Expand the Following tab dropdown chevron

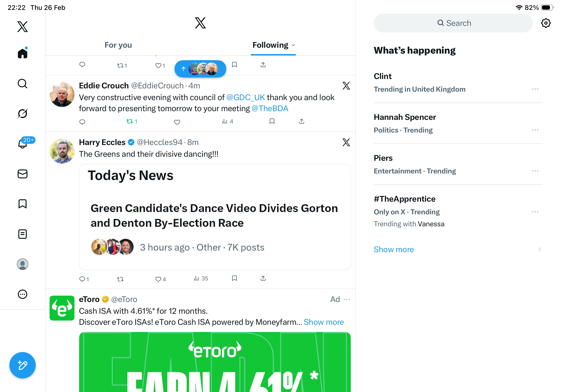tap(293, 45)
